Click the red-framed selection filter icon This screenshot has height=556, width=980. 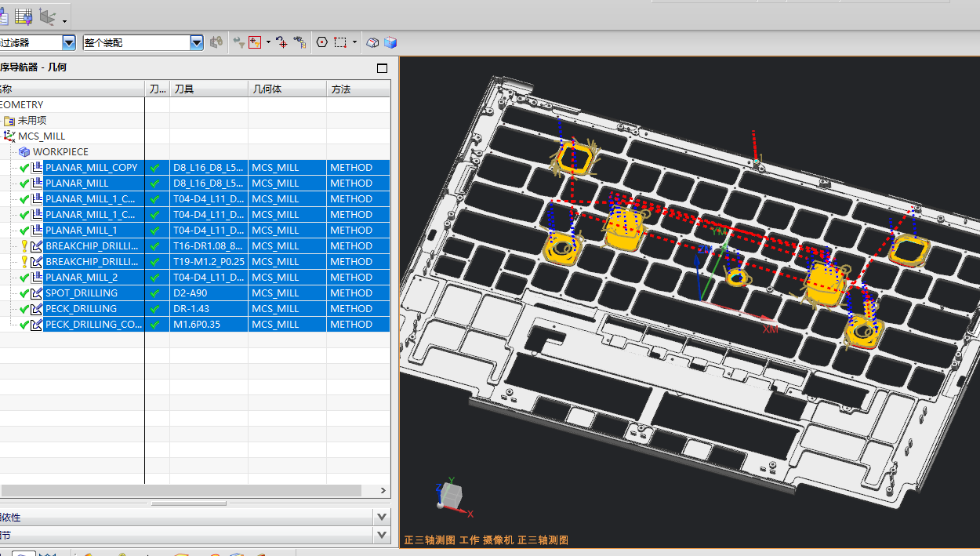(255, 42)
